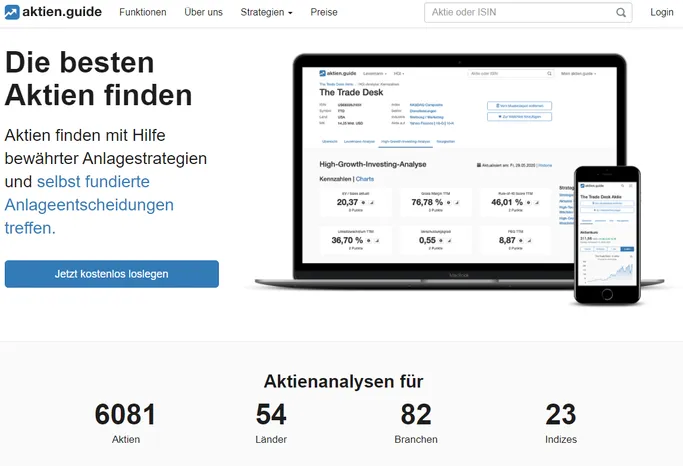Click the smartphone mockup image
Viewport: 683px width, 466px height.
click(607, 235)
